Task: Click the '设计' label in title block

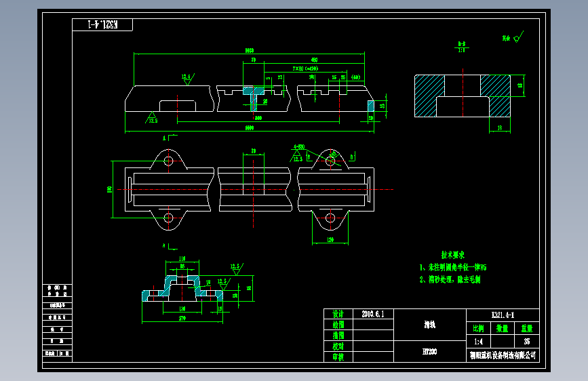Action: [x=338, y=314]
